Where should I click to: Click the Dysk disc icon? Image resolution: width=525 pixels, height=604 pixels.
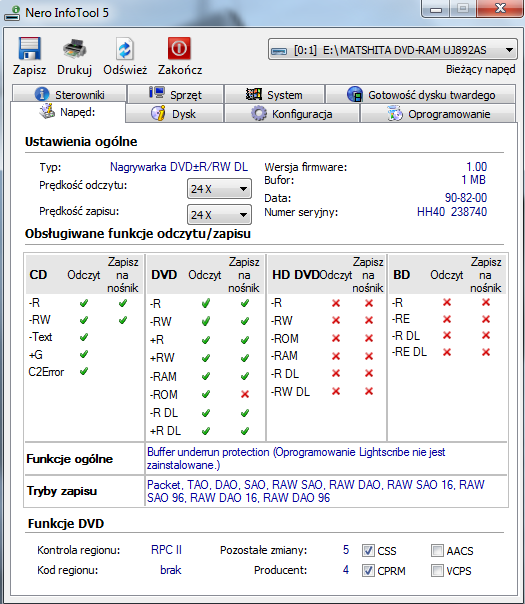[158, 113]
